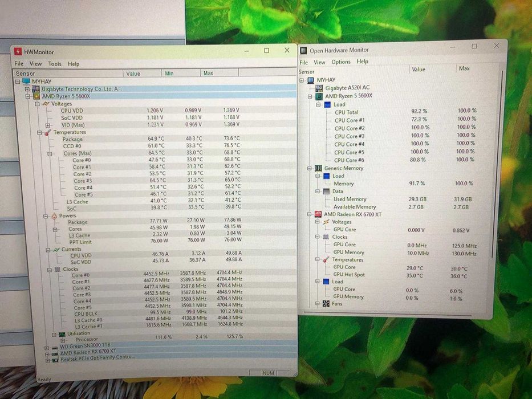Click the Ryzen 5 5600X CPU icon in Open Hardware Monitor
Viewport: 532px width, 399px height.
click(x=319, y=96)
